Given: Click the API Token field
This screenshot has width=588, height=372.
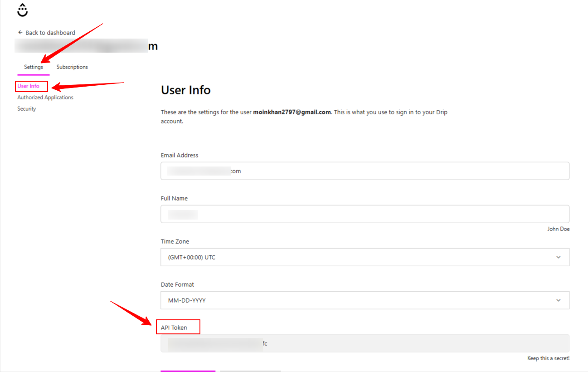Looking at the screenshot, I should click(x=365, y=343).
